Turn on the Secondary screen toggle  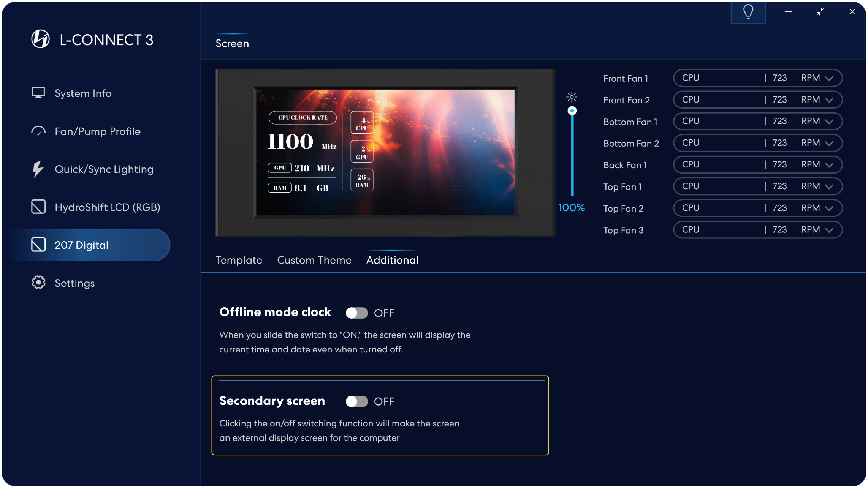pos(356,401)
